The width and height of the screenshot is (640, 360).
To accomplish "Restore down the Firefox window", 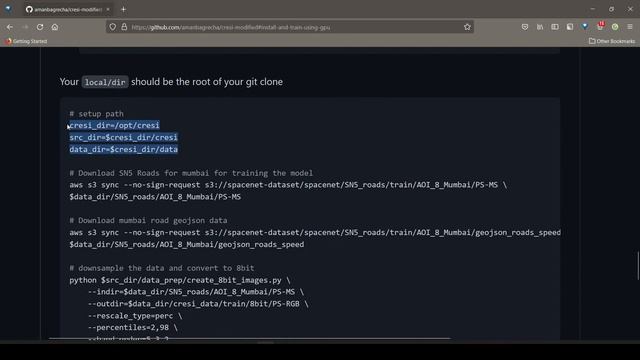I will coord(611,9).
